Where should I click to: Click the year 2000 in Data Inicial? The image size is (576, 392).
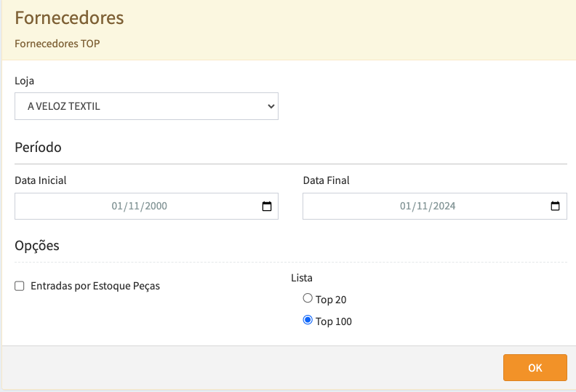click(156, 207)
